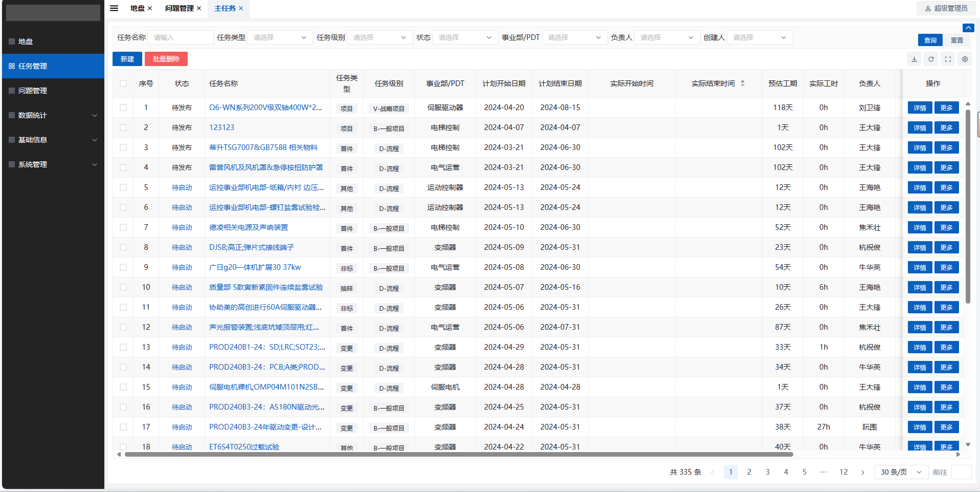The image size is (980, 492).
Task: Click the 地盘 sidebar icon
Action: tap(11, 41)
